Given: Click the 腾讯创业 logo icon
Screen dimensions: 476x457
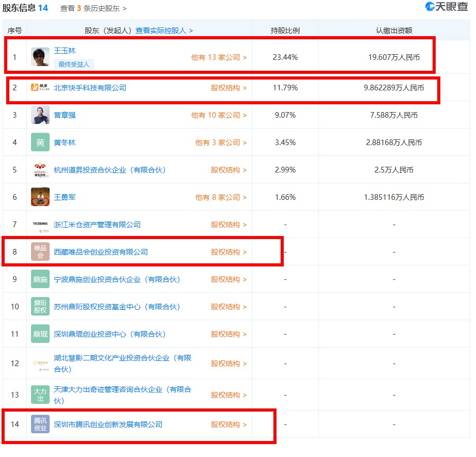Looking at the screenshot, I should click(x=40, y=424).
